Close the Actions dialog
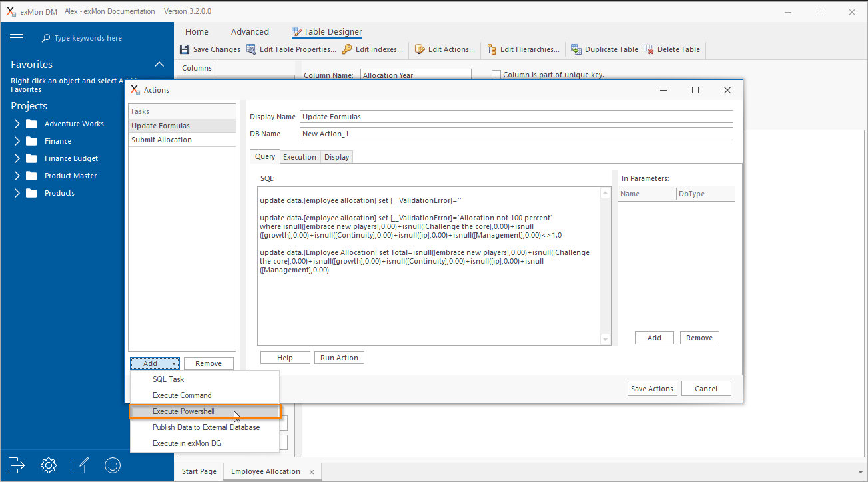 pos(727,90)
